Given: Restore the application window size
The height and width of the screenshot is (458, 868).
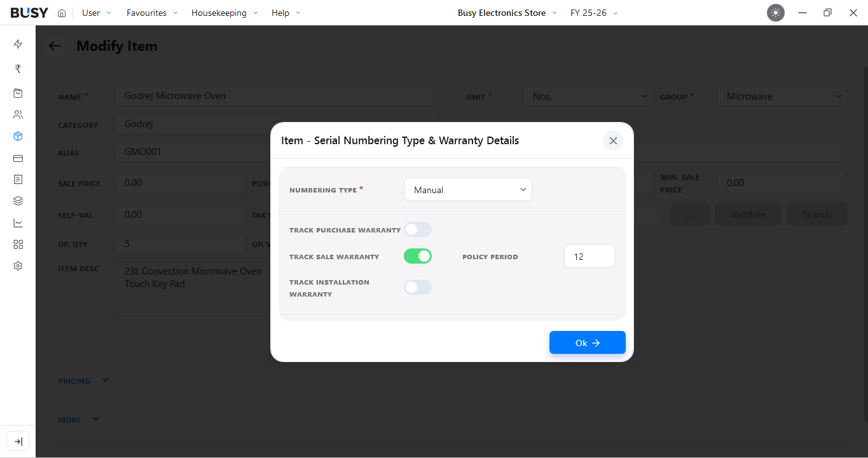Looking at the screenshot, I should [827, 13].
